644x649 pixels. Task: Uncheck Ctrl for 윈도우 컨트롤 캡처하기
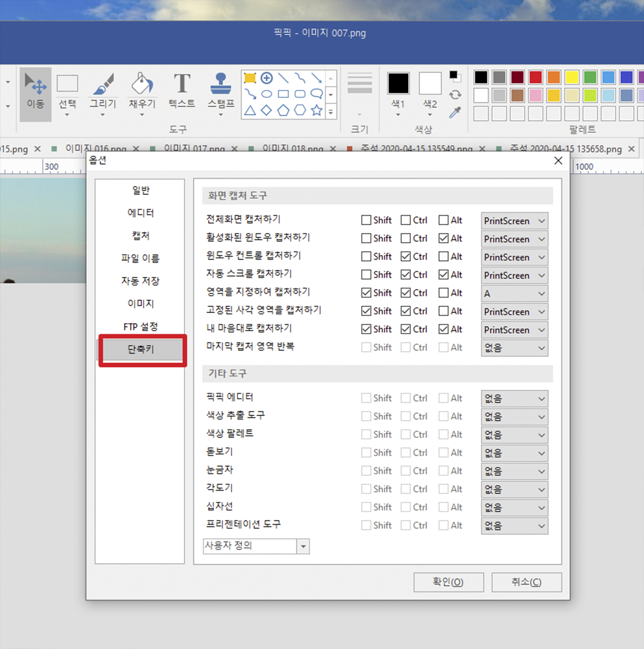[x=406, y=257]
